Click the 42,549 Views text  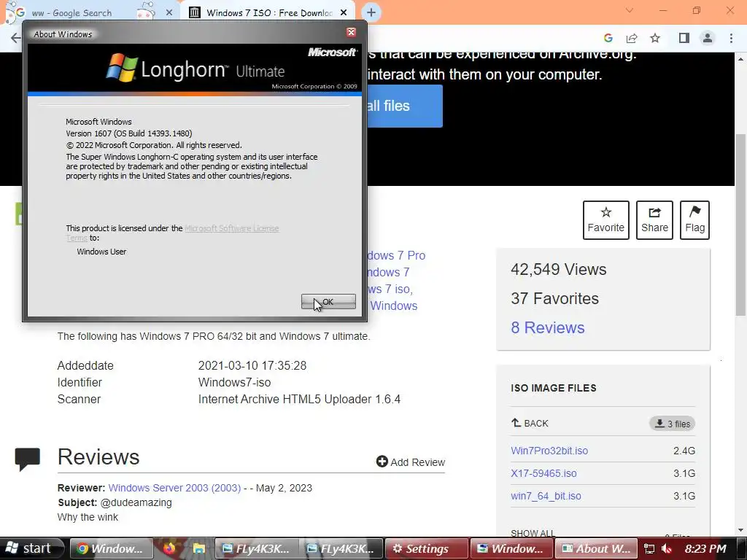(558, 270)
